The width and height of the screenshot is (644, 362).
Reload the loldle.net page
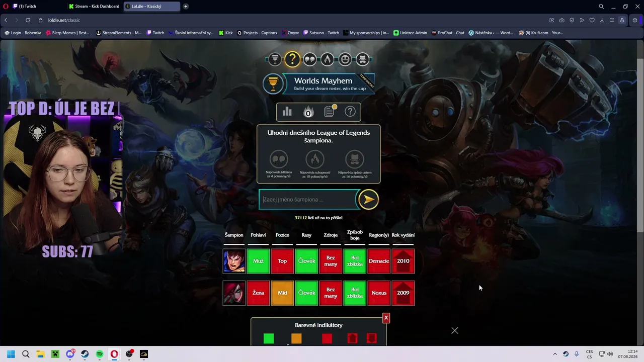tap(28, 20)
